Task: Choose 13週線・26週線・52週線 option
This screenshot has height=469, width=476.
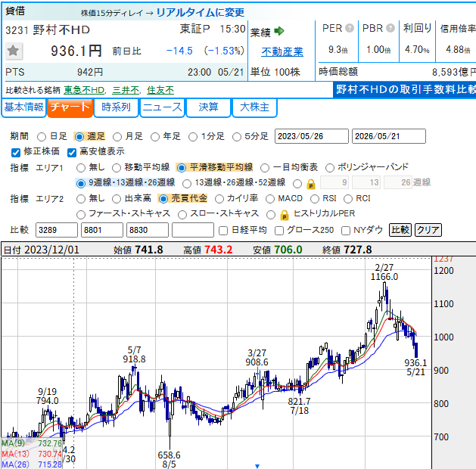Action: point(187,184)
